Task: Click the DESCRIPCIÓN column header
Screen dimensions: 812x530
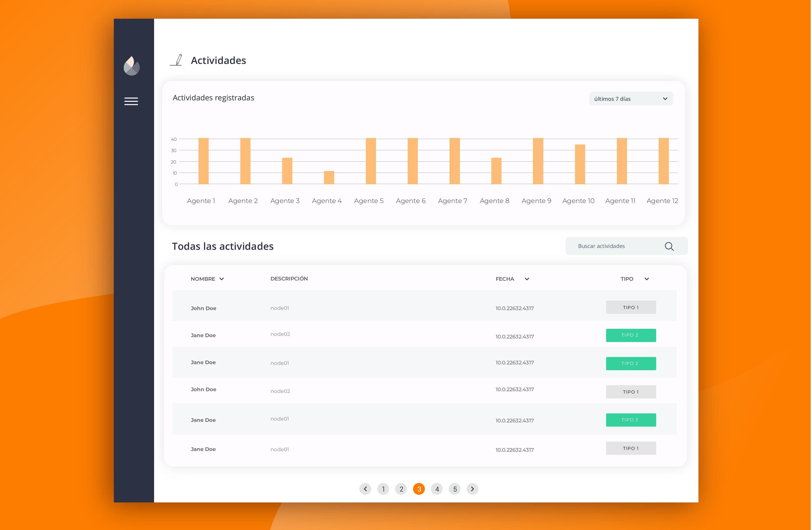Action: point(289,278)
